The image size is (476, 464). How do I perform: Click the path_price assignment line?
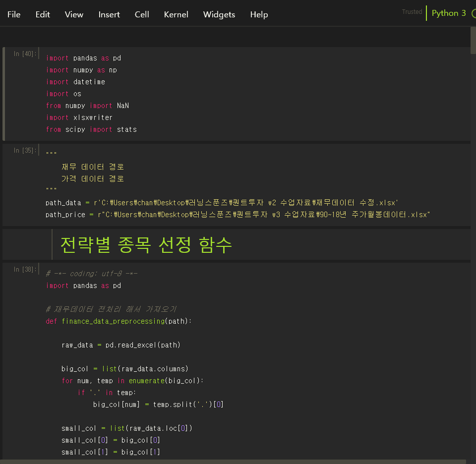238,215
